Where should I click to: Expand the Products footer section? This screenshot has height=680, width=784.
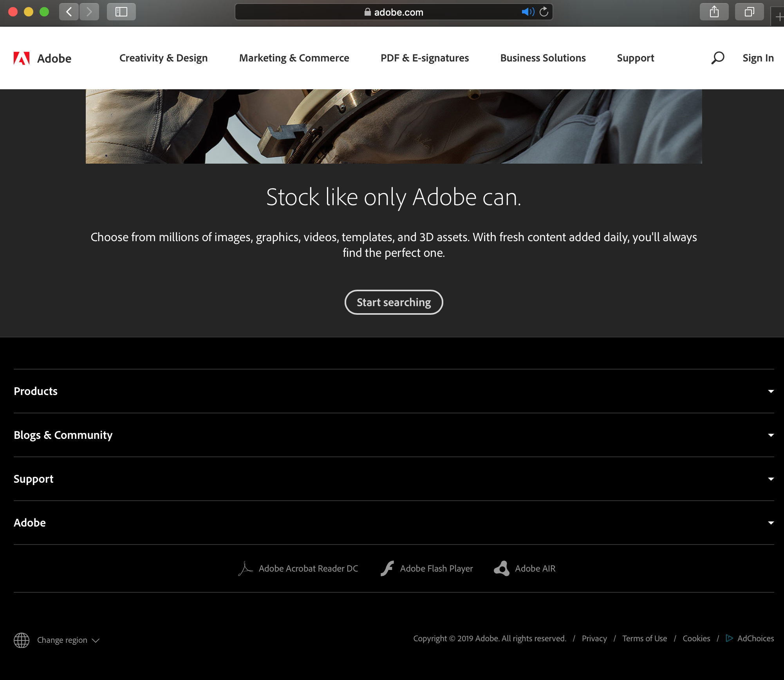[x=394, y=391]
